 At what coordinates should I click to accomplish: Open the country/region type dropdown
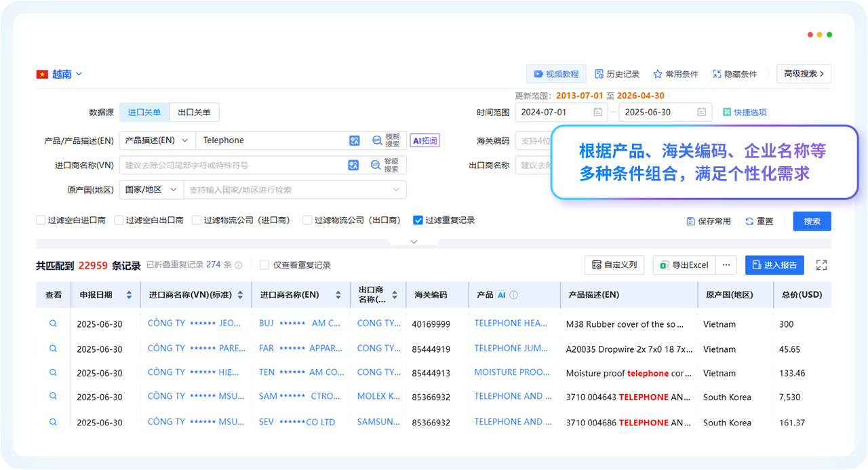(151, 190)
